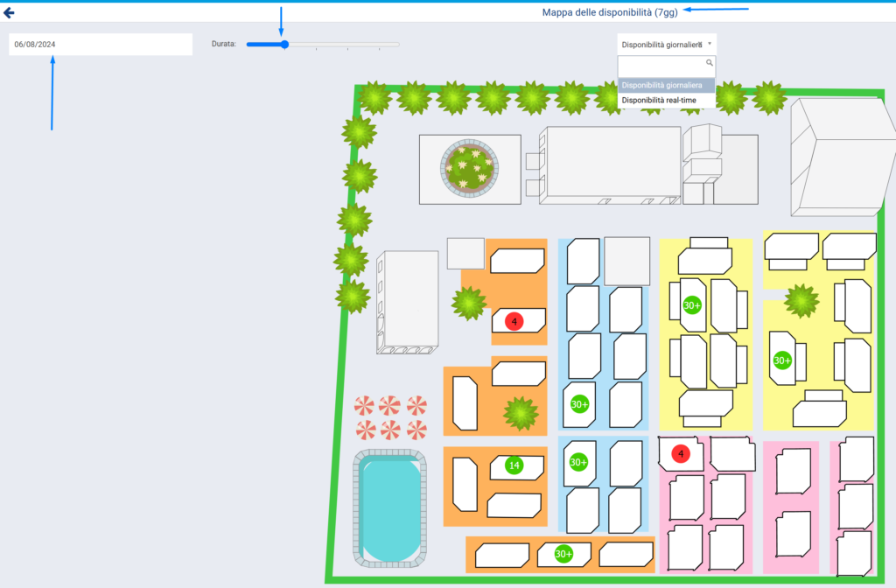This screenshot has width=896, height=588.
Task: Click the red 4 marker in pink zone
Action: coord(680,454)
